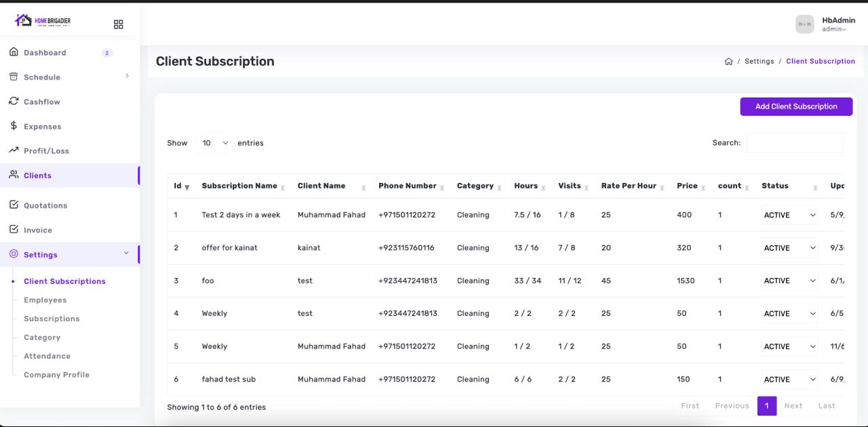Click the Clients people icon
Image resolution: width=868 pixels, height=427 pixels.
click(x=14, y=175)
